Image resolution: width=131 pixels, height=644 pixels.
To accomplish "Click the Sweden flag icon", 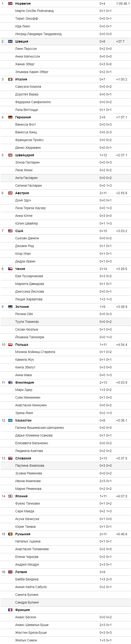I will [x=10, y=41].
